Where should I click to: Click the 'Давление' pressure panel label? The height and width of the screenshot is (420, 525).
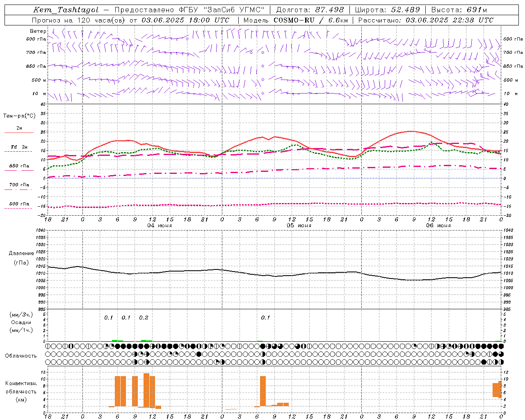click(21, 253)
